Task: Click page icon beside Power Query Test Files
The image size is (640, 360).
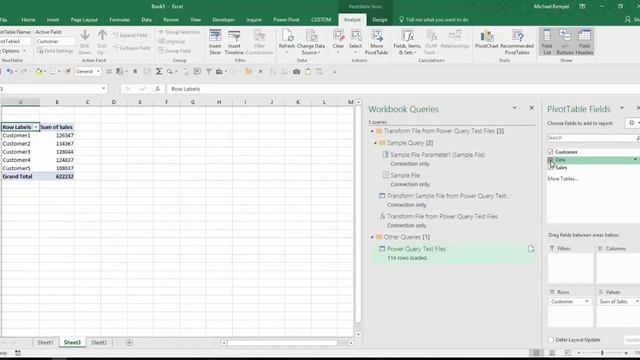Action: [x=531, y=249]
